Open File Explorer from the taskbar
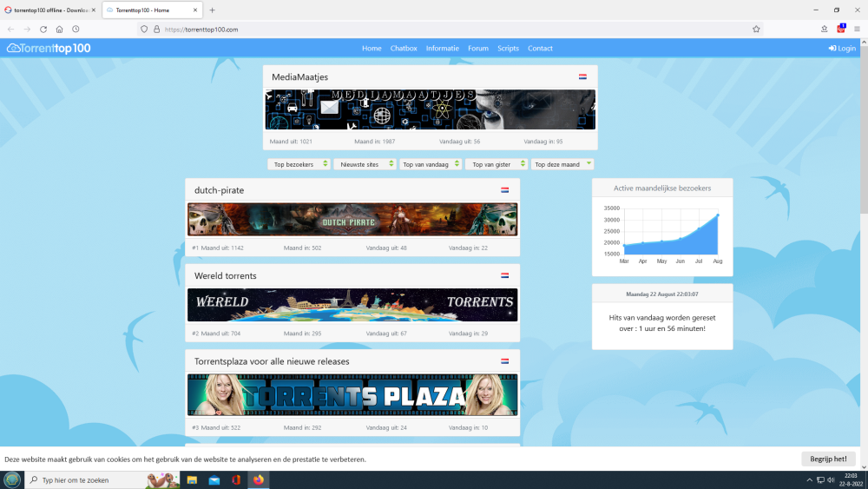This screenshot has height=489, width=868. [x=192, y=479]
